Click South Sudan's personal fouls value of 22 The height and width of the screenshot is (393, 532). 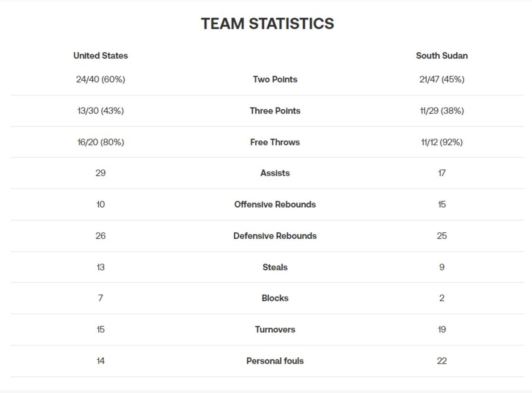[x=442, y=361]
